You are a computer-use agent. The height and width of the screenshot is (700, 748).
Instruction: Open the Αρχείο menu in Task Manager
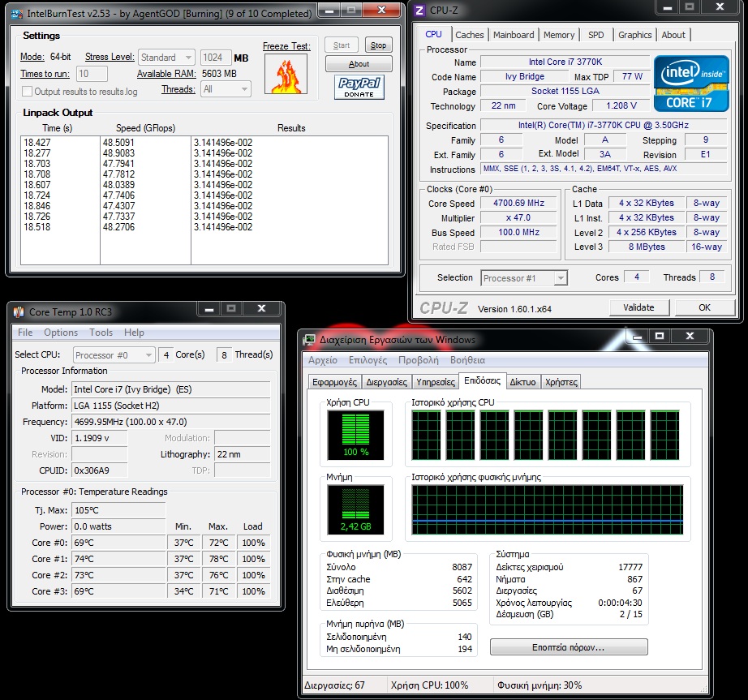323,360
